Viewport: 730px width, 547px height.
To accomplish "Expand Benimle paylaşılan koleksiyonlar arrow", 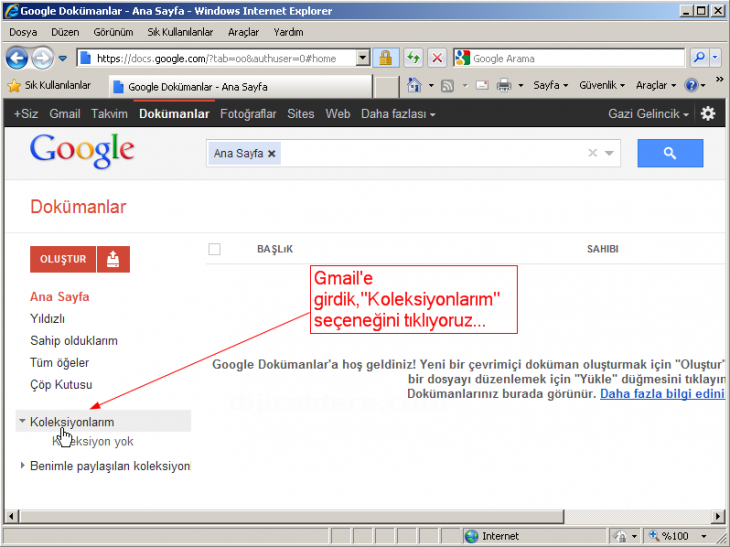I will pyautogui.click(x=22, y=465).
